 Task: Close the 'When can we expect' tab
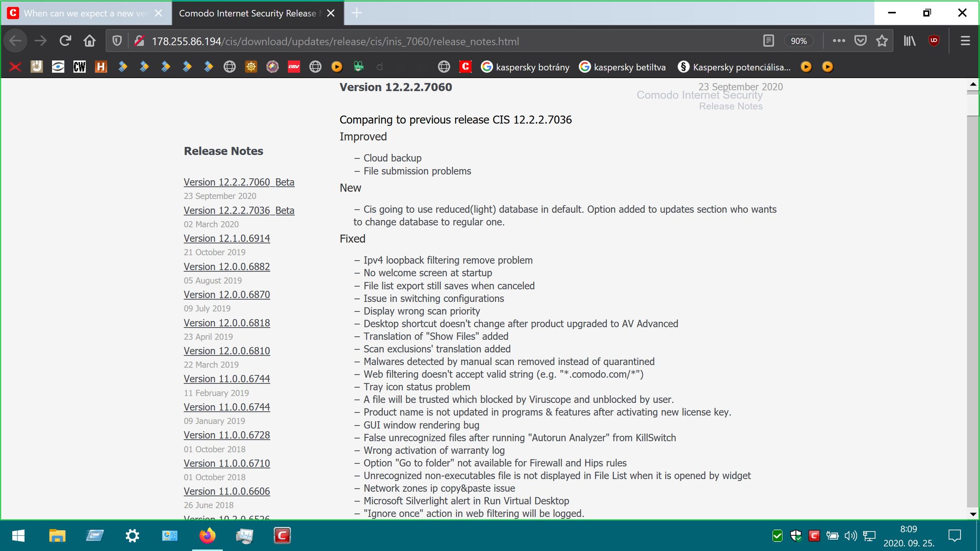[x=159, y=13]
